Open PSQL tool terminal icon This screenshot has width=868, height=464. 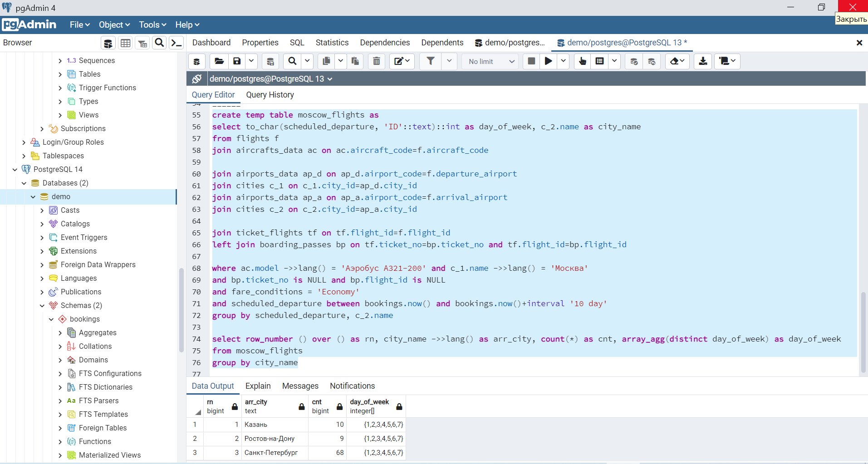coord(176,43)
